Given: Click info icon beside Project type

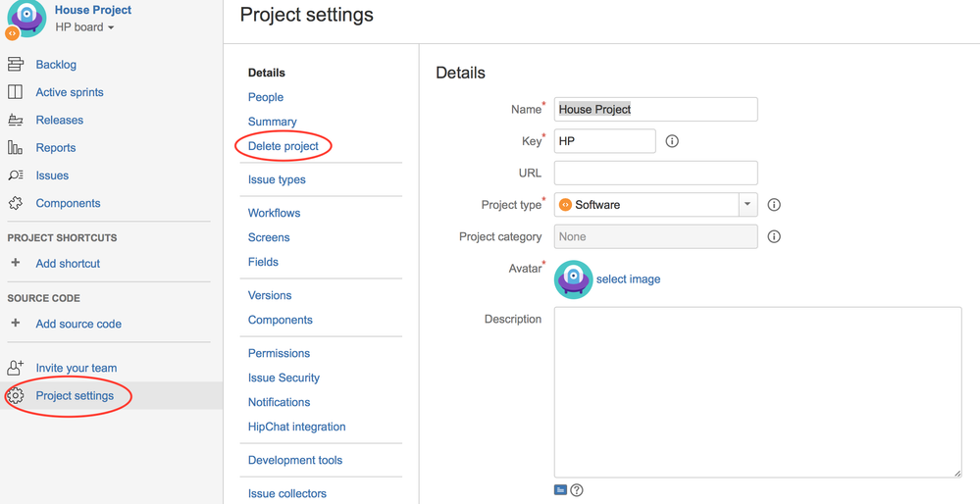Looking at the screenshot, I should 774,205.
